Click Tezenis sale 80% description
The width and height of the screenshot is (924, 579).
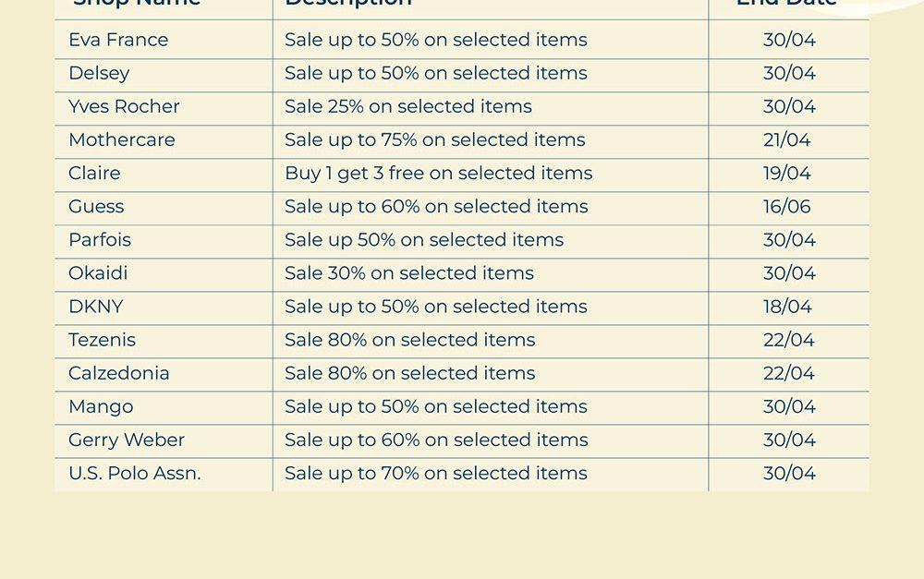(x=409, y=339)
